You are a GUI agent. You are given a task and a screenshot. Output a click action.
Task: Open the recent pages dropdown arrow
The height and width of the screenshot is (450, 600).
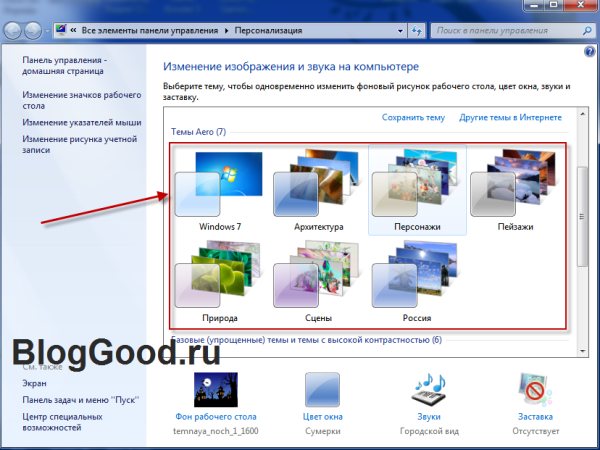pos(47,31)
